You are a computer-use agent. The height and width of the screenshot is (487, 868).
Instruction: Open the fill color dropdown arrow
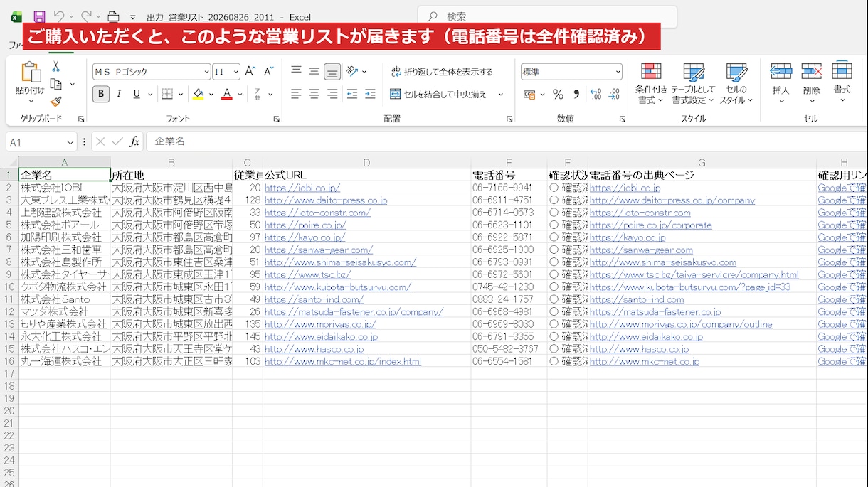pos(211,94)
